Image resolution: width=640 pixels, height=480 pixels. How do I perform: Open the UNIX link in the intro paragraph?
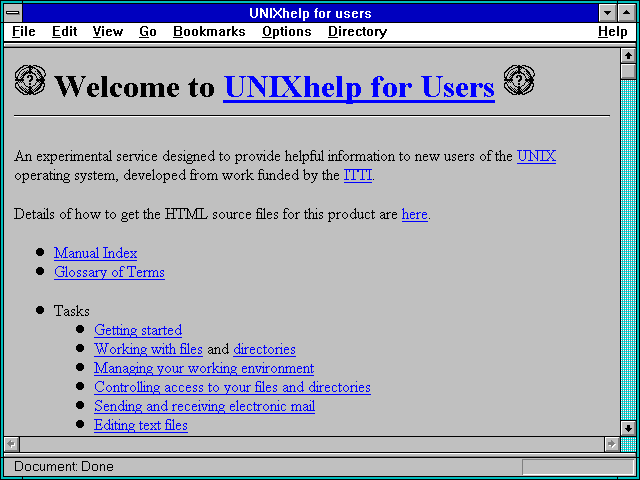[x=536, y=156]
